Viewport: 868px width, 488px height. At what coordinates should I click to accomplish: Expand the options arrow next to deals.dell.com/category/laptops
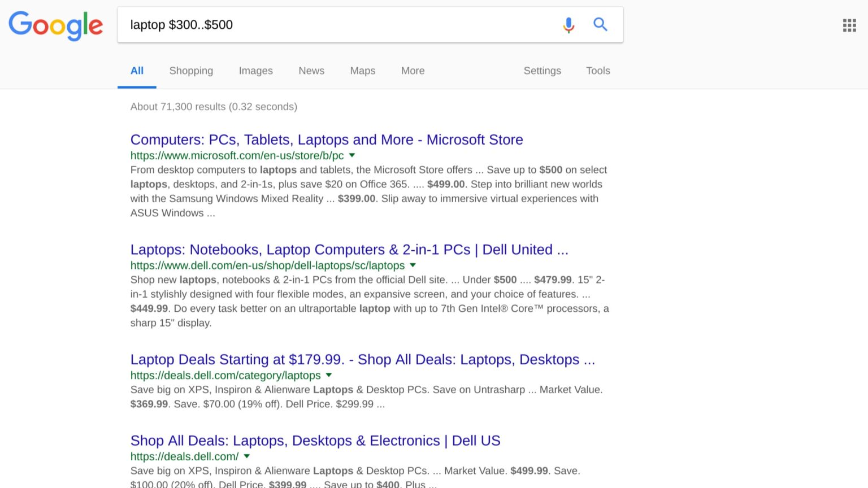point(328,375)
